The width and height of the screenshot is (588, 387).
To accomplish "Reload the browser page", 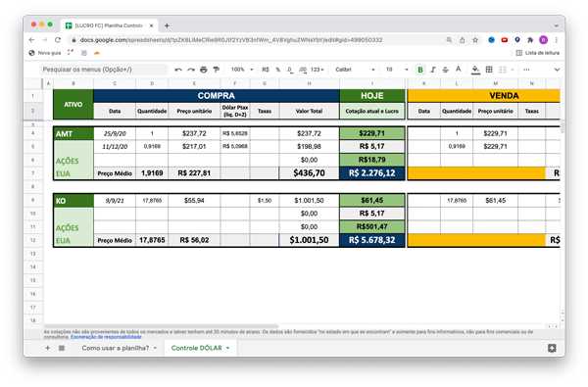I will pyautogui.click(x=58, y=40).
